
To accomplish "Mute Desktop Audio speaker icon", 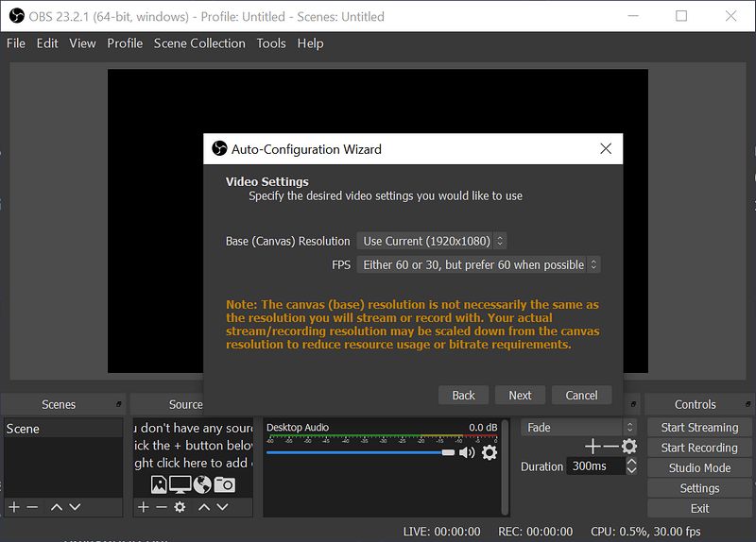I will pos(467,452).
